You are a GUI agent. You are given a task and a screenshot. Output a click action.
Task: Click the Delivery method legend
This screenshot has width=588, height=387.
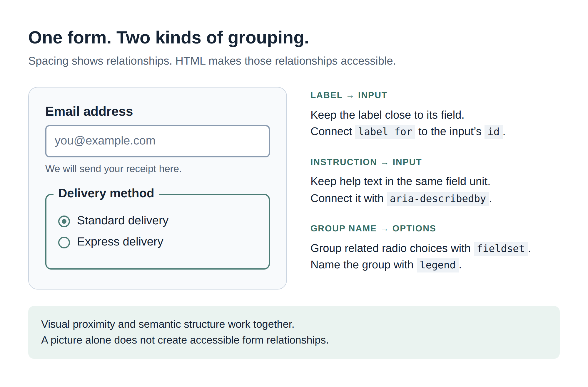pyautogui.click(x=106, y=193)
